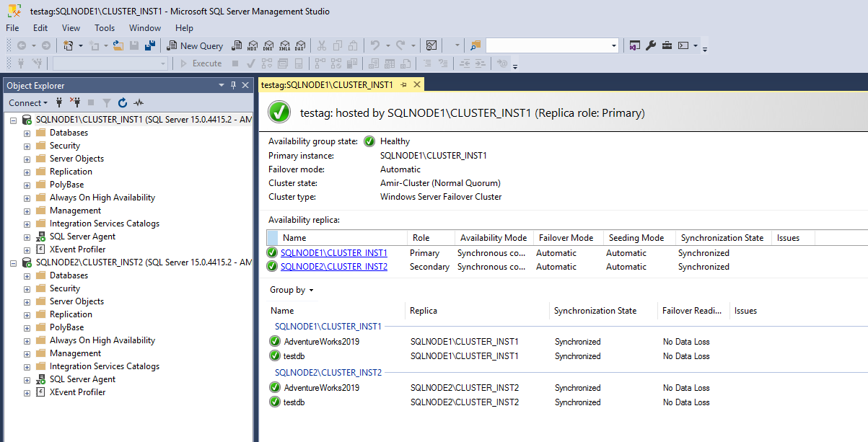The image size is (868, 442).
Task: Pin the Object Explorer panel
Action: click(x=233, y=85)
